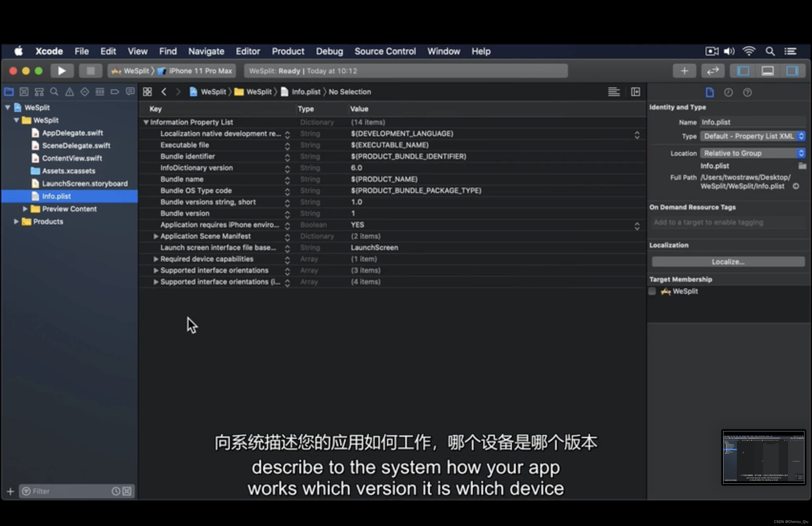This screenshot has height=526, width=812.
Task: Open the Editor menu
Action: tap(248, 51)
